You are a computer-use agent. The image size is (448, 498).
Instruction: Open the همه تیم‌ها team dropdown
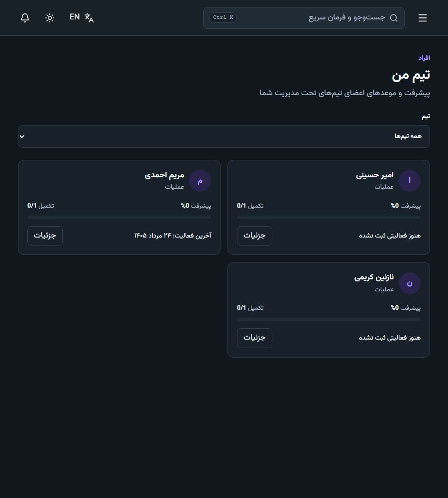[224, 136]
